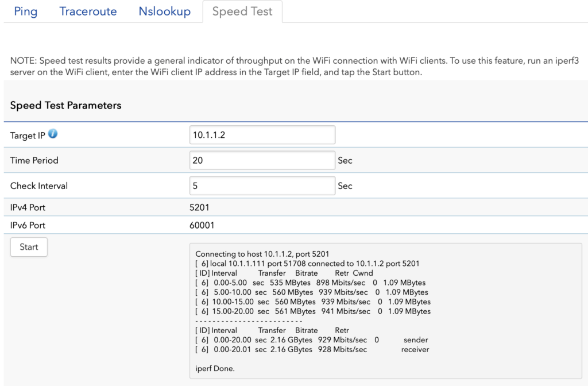The image size is (588, 386).
Task: Click the Time Period input field
Action: (262, 160)
